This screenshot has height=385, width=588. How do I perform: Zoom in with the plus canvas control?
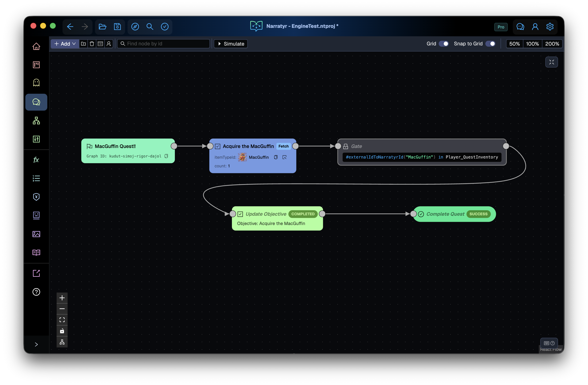click(62, 298)
